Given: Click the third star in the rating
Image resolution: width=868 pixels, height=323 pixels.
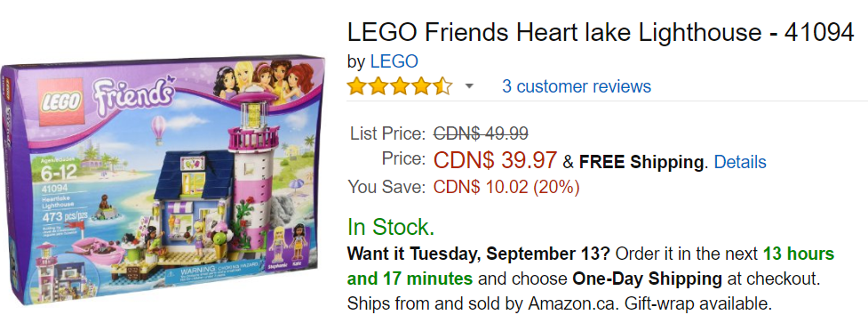Looking at the screenshot, I should (400, 86).
